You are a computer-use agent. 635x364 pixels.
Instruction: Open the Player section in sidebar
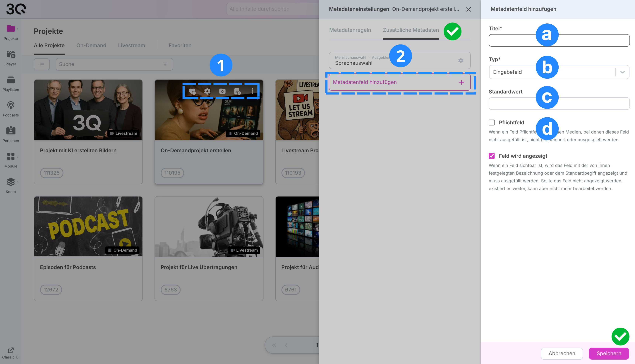click(x=11, y=55)
